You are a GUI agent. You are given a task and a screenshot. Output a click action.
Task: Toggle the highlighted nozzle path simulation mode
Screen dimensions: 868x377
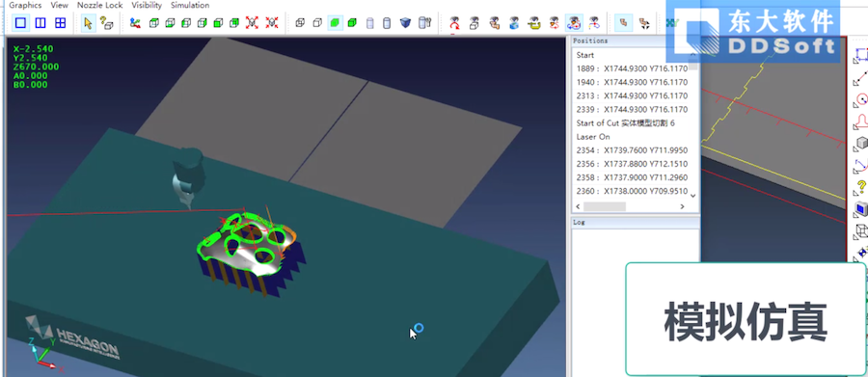point(575,23)
